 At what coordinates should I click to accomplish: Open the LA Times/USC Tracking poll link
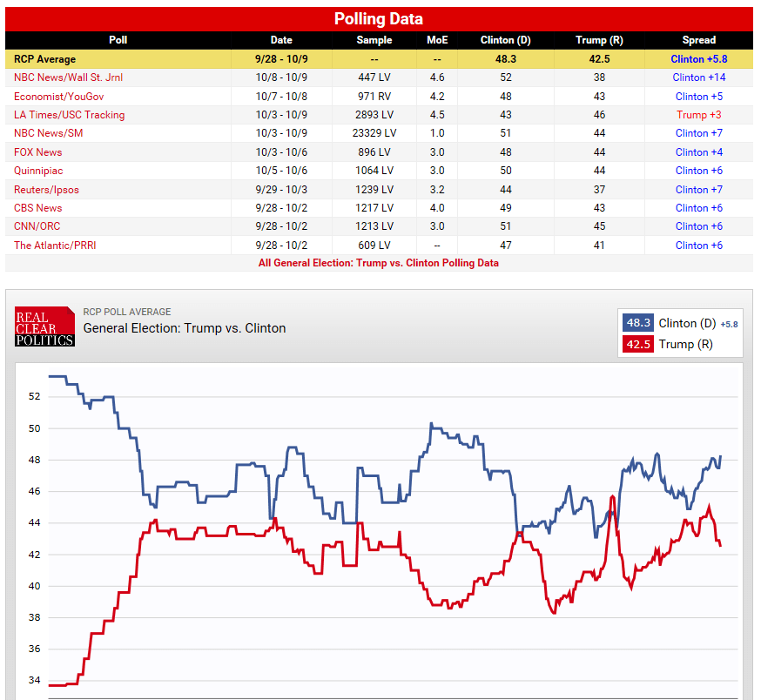(69, 115)
